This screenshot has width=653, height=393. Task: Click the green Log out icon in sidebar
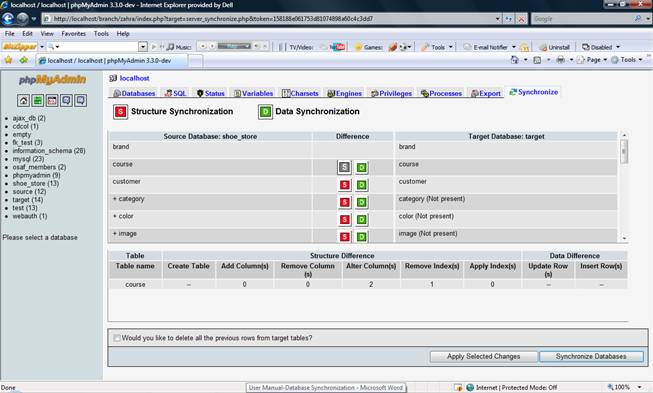pyautogui.click(x=37, y=100)
